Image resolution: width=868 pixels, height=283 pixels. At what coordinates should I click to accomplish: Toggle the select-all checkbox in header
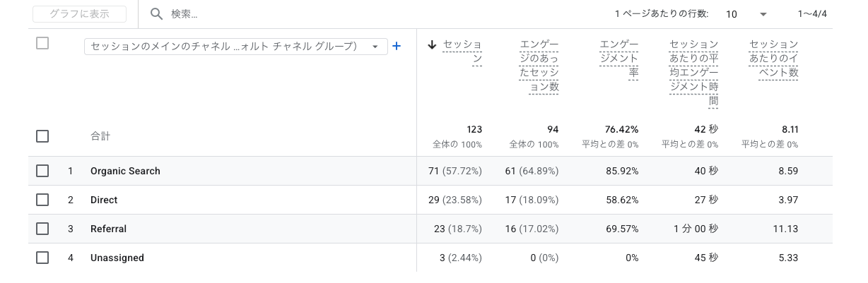[42, 44]
